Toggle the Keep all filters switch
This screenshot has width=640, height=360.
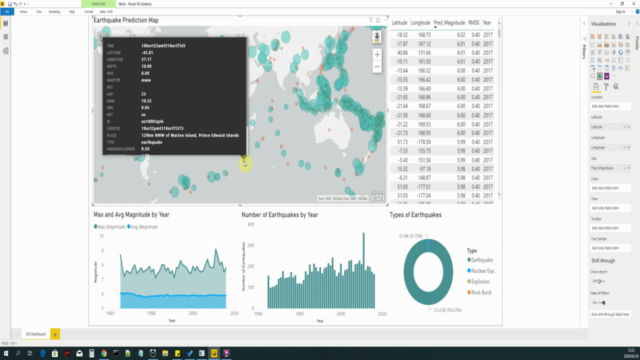click(x=601, y=303)
